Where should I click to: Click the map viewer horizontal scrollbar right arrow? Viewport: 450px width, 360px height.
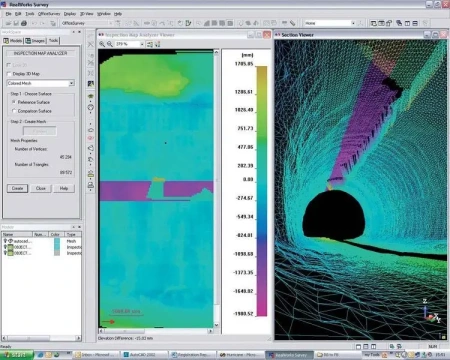tap(210, 331)
